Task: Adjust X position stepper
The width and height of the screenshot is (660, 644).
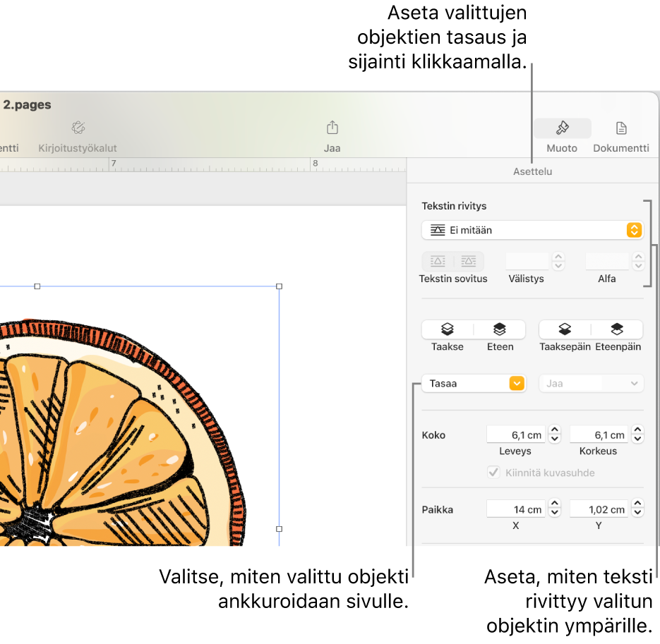Action: click(x=555, y=509)
